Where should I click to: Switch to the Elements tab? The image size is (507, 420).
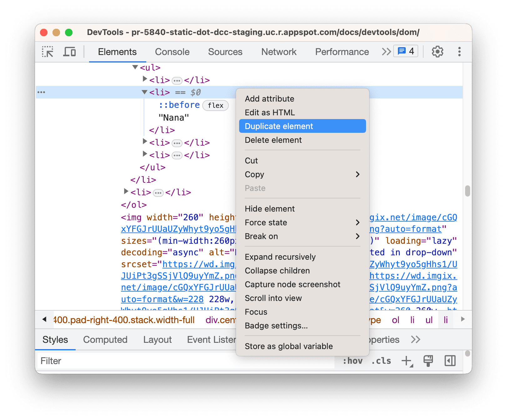117,52
